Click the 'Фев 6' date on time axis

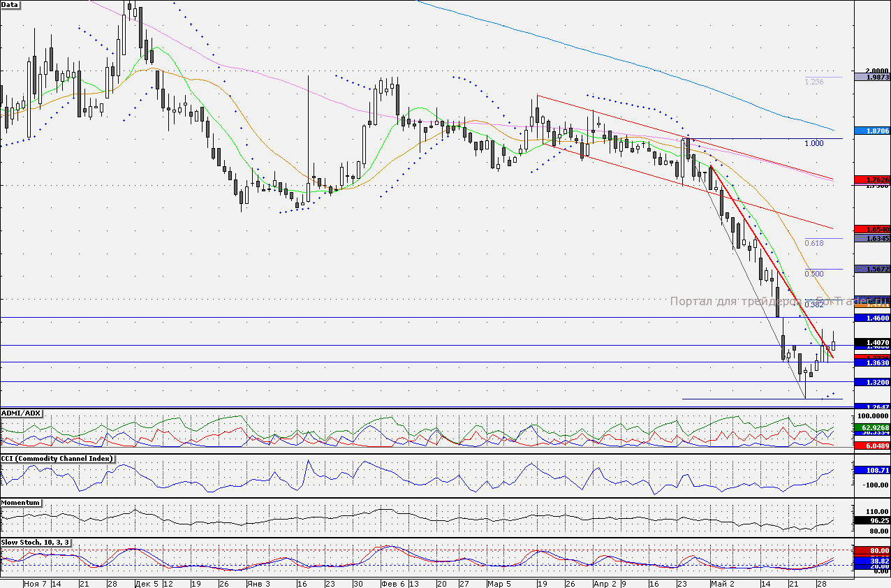tap(392, 582)
